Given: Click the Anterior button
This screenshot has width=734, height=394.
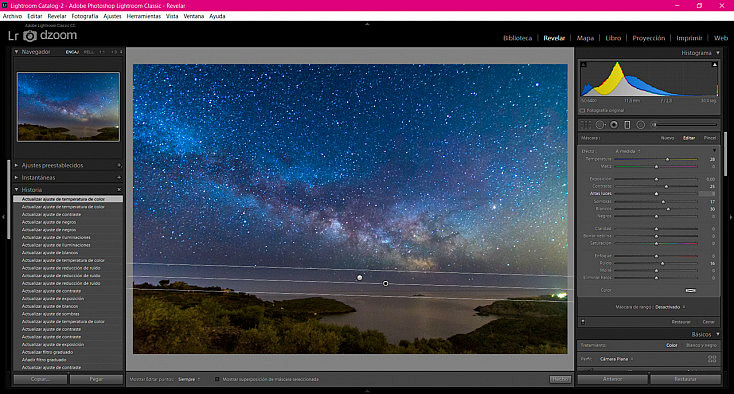Looking at the screenshot, I should (612, 379).
